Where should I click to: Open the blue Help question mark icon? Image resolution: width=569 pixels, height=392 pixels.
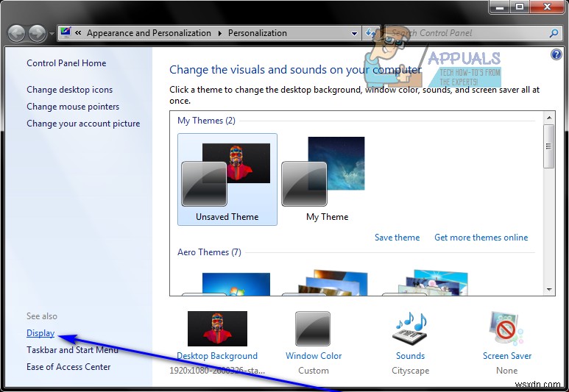tap(556, 54)
